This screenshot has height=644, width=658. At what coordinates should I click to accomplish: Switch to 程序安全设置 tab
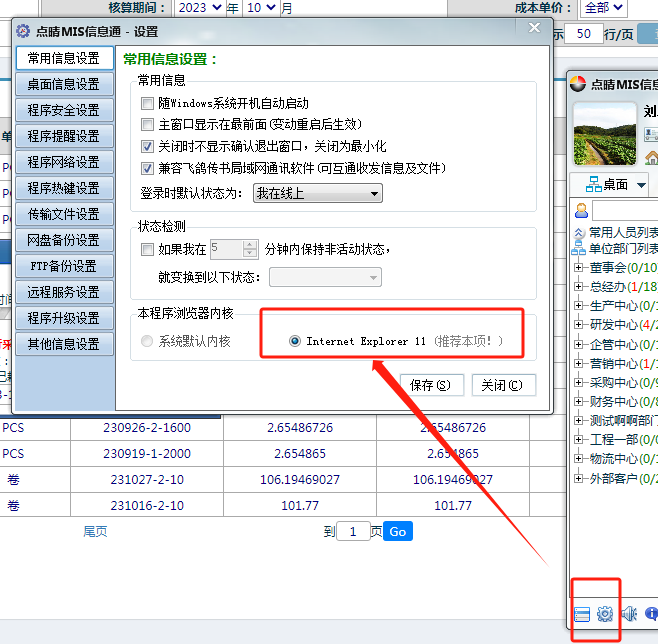point(64,110)
